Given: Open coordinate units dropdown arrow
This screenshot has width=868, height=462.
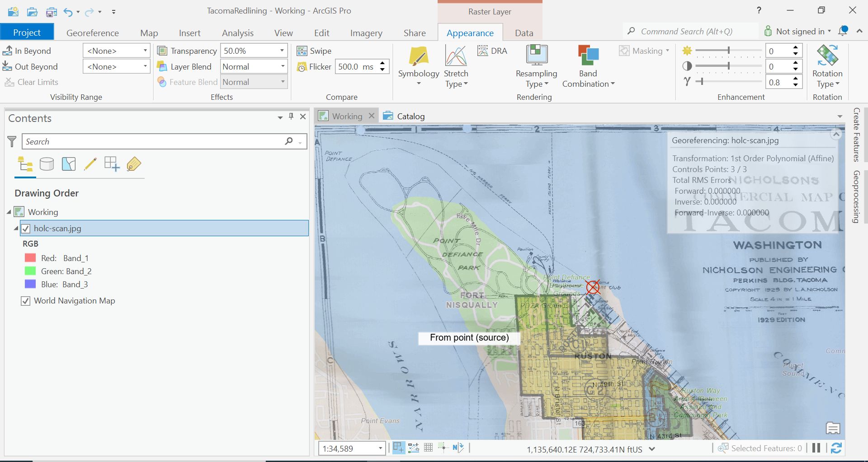Looking at the screenshot, I should coord(652,449).
